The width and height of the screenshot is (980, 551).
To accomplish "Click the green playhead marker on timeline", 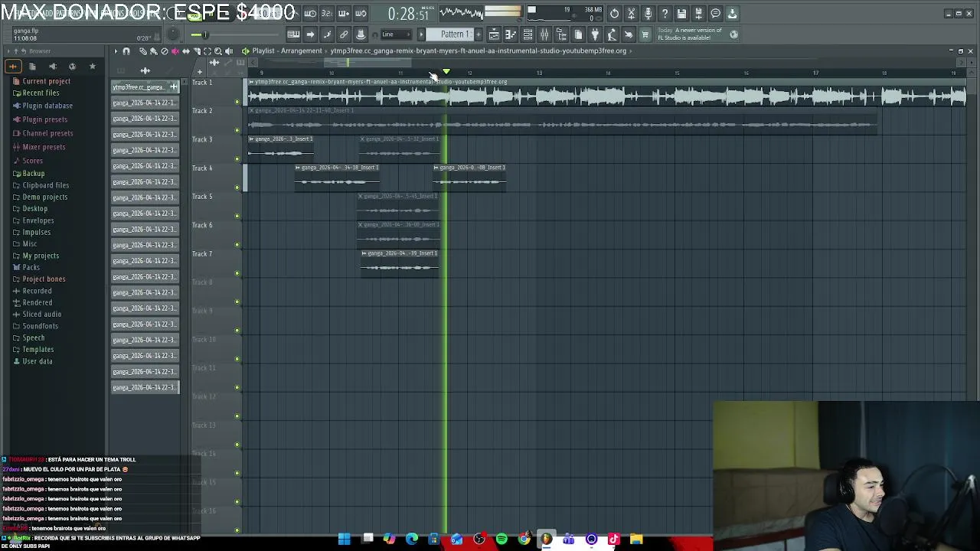I will click(x=446, y=72).
